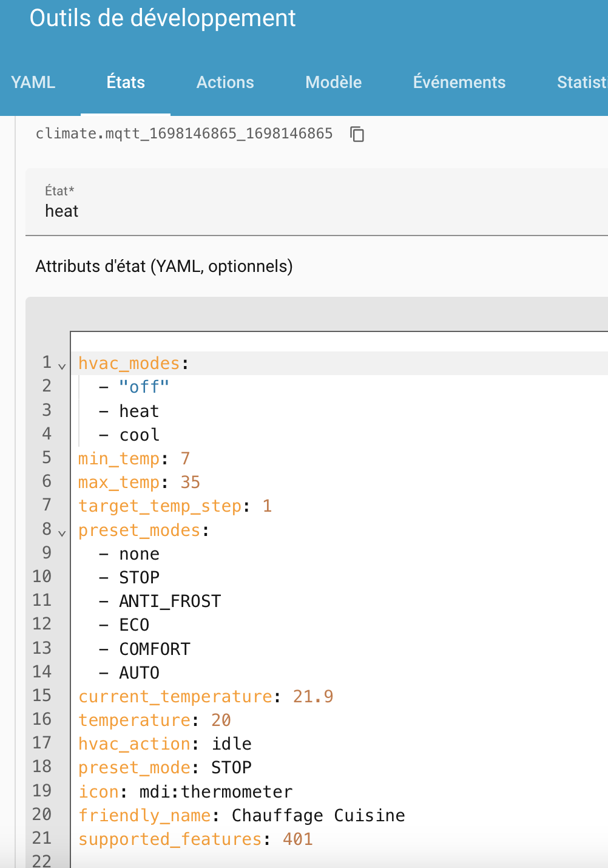608x868 pixels.
Task: Select the États tab
Action: click(x=126, y=83)
